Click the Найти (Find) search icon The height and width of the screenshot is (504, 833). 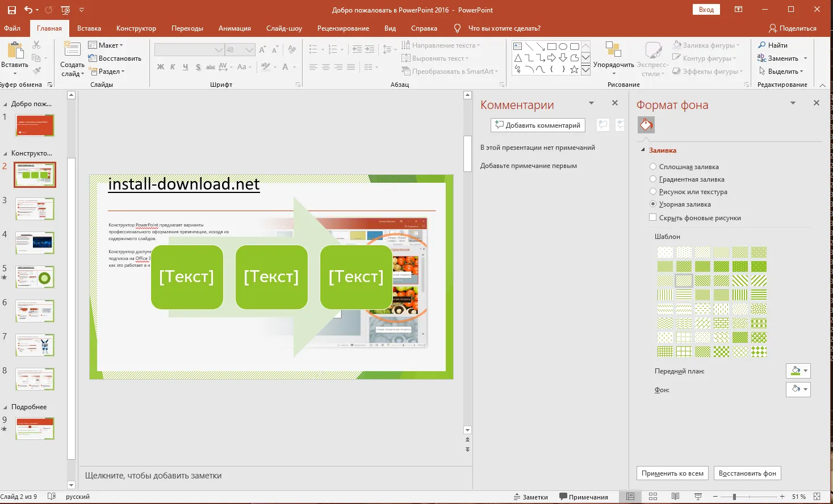[x=762, y=45]
